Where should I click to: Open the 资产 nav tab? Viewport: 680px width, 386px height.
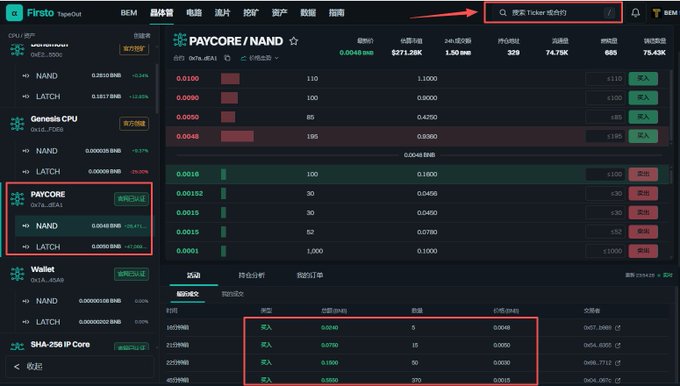click(279, 13)
